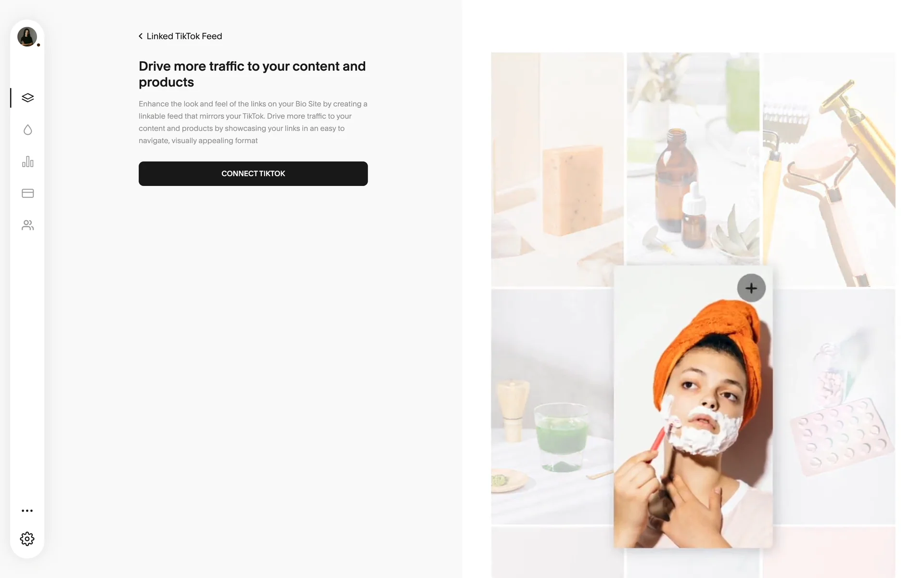Go back using the chevron arrow
This screenshot has height=578, width=924.
coord(141,36)
